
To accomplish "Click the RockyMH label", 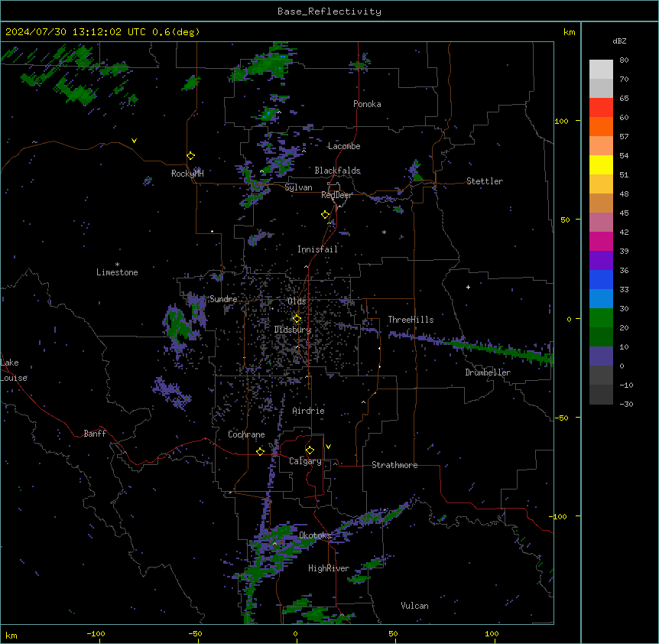I will tap(187, 174).
